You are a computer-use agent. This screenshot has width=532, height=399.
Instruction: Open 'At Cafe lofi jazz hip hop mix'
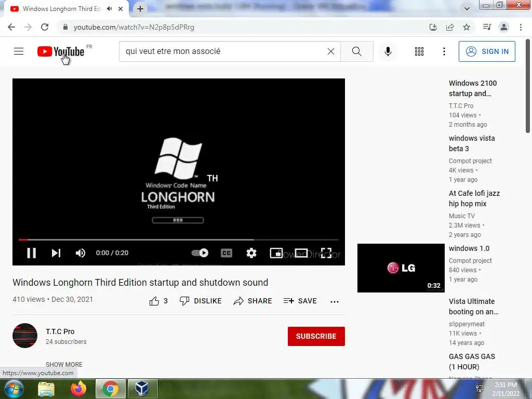[474, 198]
